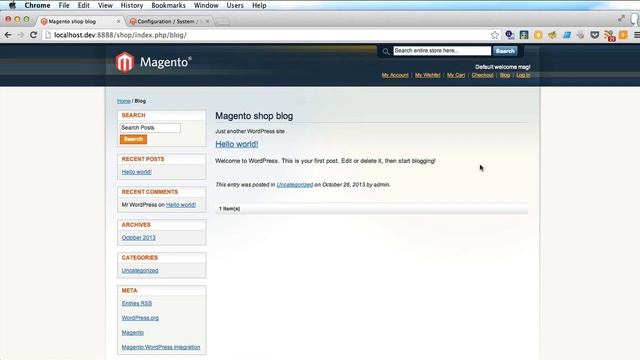
Task: Open the My Account link
Action: click(395, 75)
